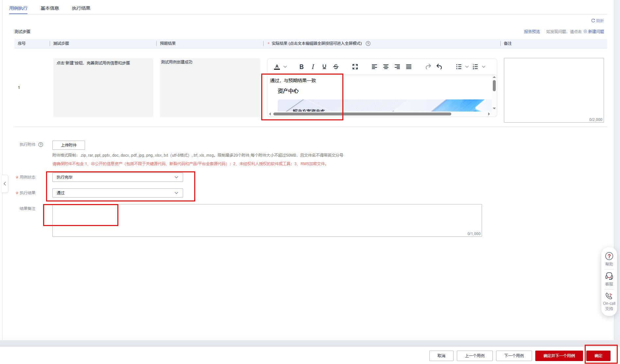Click editor scroll-right arrow

(489, 114)
